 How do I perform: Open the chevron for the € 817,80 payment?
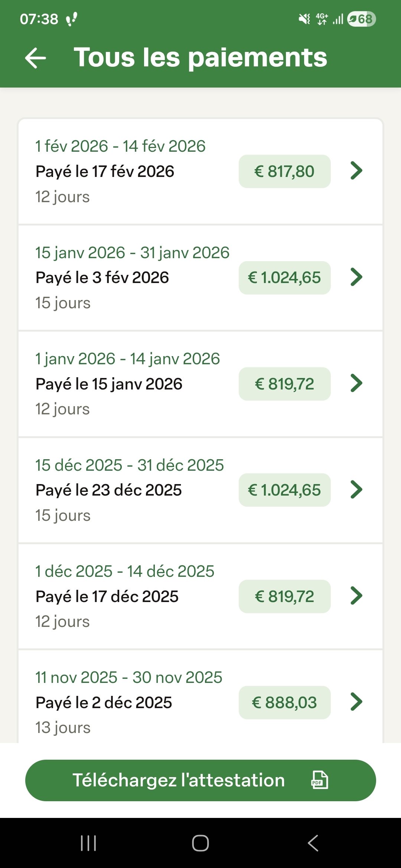(x=356, y=171)
